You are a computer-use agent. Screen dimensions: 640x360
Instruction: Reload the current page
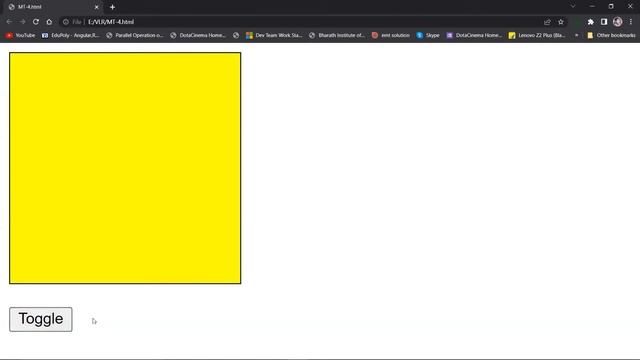pyautogui.click(x=36, y=22)
